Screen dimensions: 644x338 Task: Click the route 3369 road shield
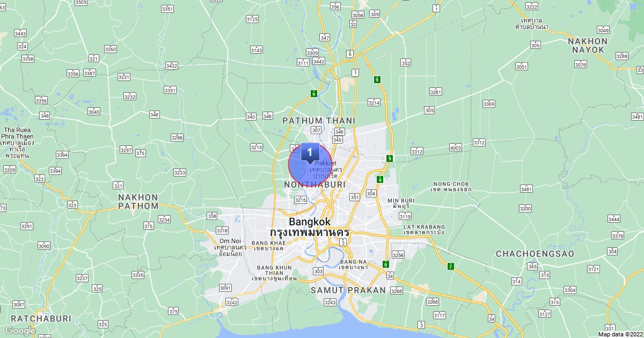488,104
